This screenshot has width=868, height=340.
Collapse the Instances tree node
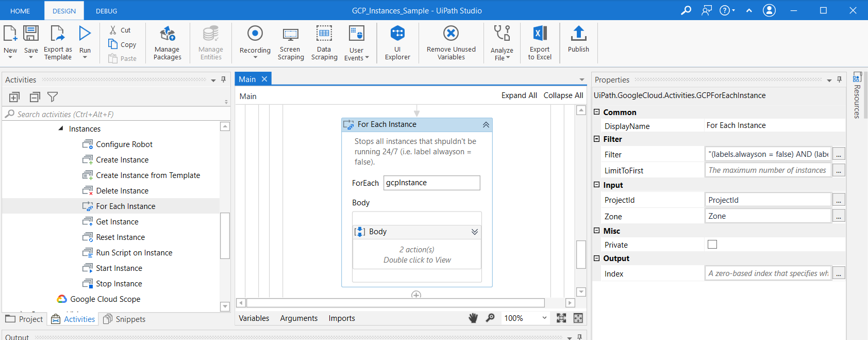(61, 128)
